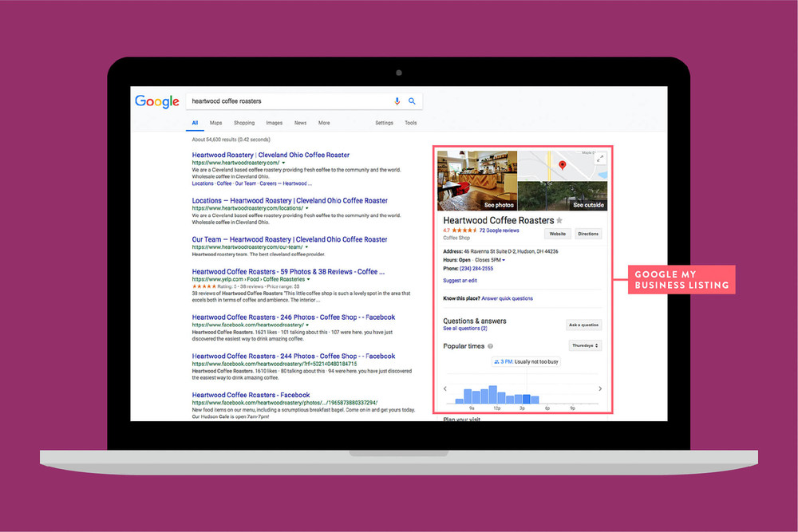798x532 pixels.
Task: Click the Ask a question button
Action: pyautogui.click(x=584, y=325)
